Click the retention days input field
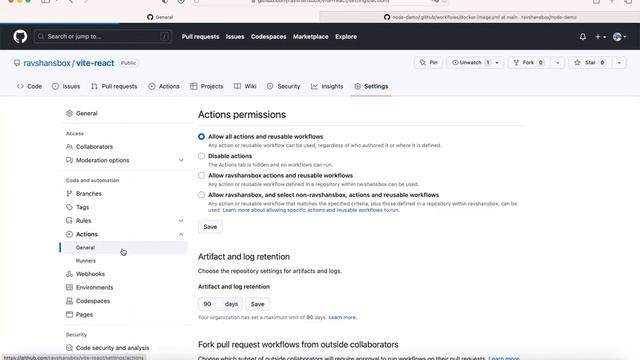 [x=220, y=304]
